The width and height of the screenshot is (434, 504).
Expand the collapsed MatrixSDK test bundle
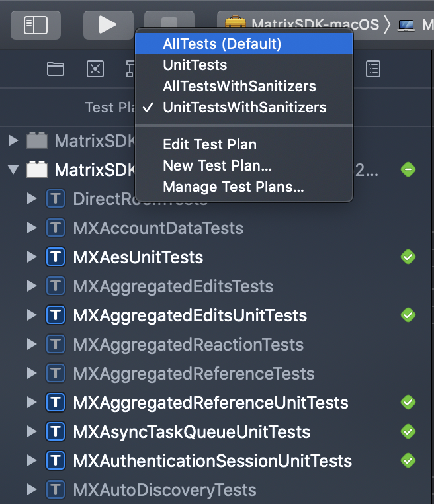coord(13,140)
